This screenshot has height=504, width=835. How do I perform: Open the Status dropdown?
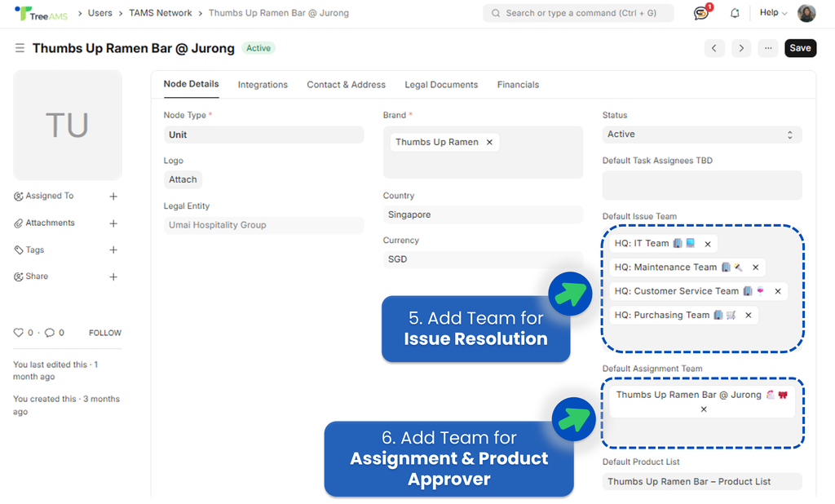pyautogui.click(x=701, y=135)
